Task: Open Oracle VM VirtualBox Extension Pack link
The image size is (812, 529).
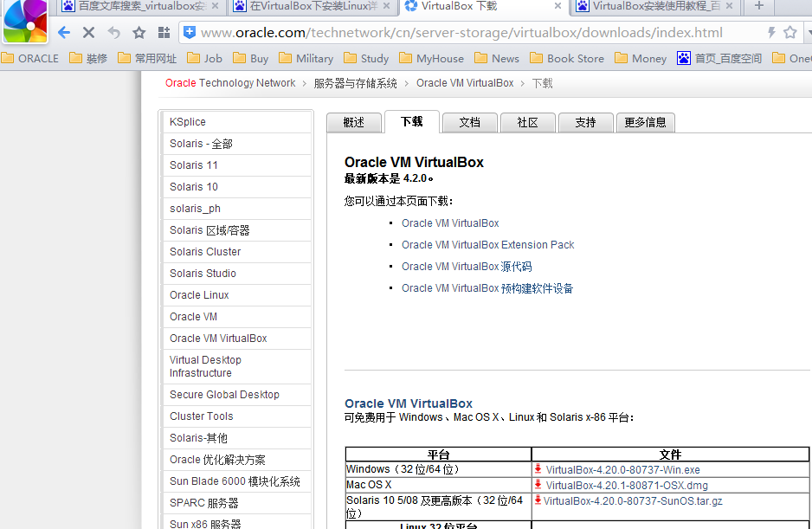Action: point(488,244)
